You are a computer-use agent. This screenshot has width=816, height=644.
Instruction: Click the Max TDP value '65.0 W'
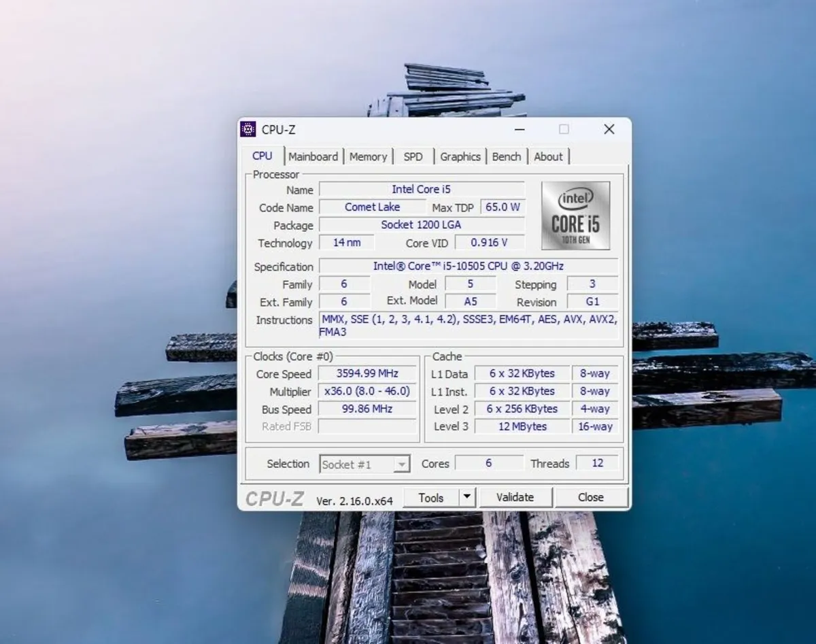503,207
